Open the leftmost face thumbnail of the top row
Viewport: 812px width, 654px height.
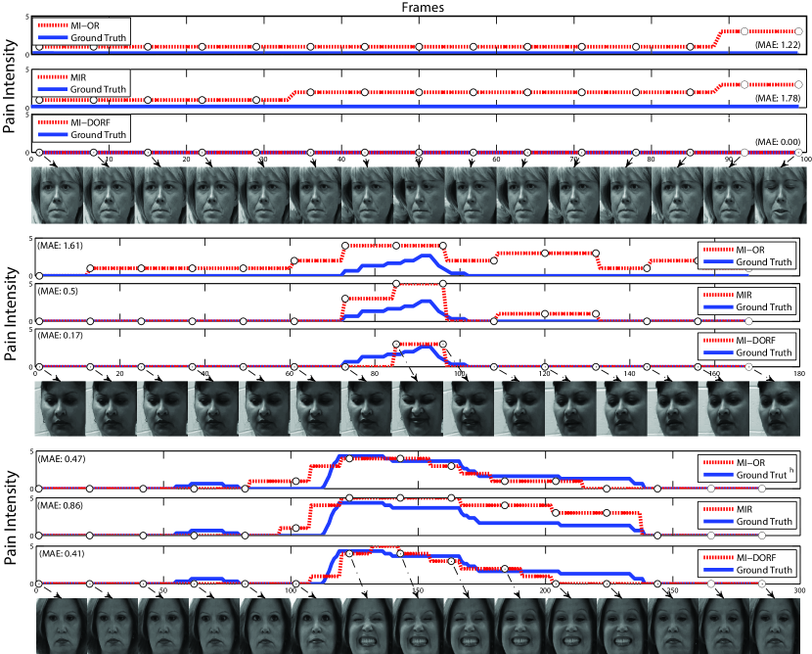point(58,196)
